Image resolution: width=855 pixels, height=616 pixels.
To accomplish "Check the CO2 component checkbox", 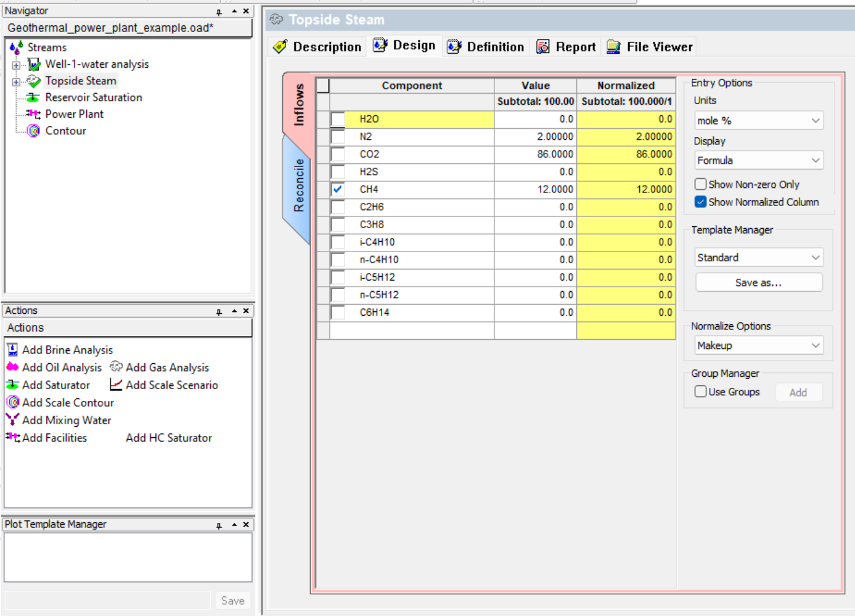I will (x=338, y=154).
